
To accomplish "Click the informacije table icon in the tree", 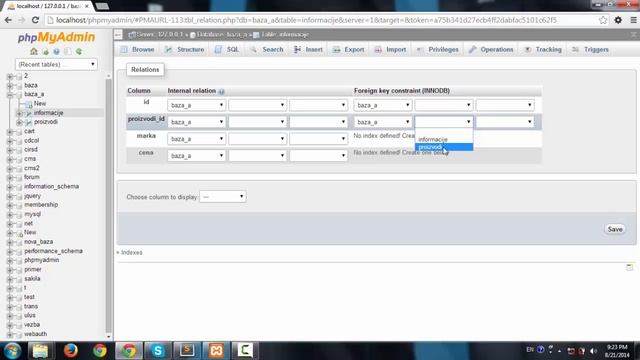I will pyautogui.click(x=29, y=113).
